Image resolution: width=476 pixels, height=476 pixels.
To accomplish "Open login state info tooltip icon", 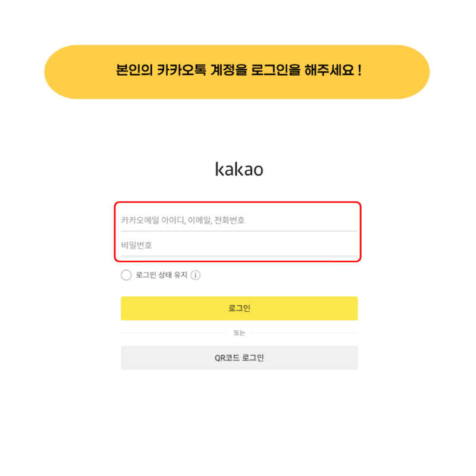I will [x=195, y=275].
